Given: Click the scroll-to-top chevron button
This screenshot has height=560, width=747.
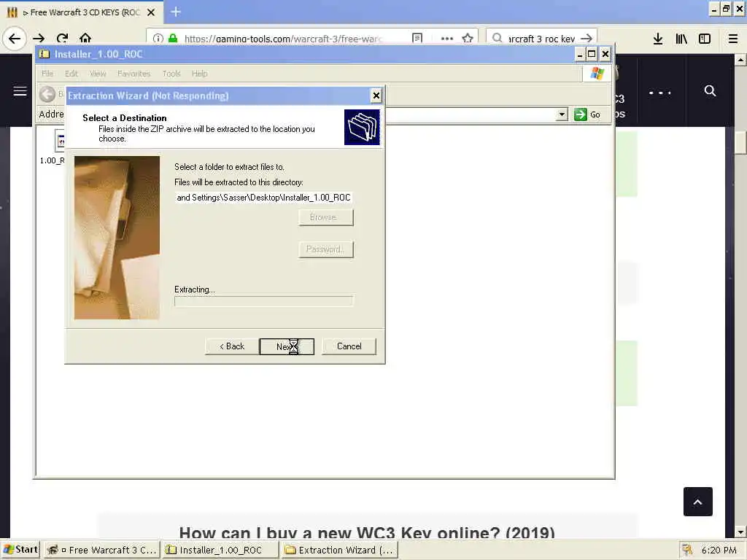Looking at the screenshot, I should coord(697,502).
